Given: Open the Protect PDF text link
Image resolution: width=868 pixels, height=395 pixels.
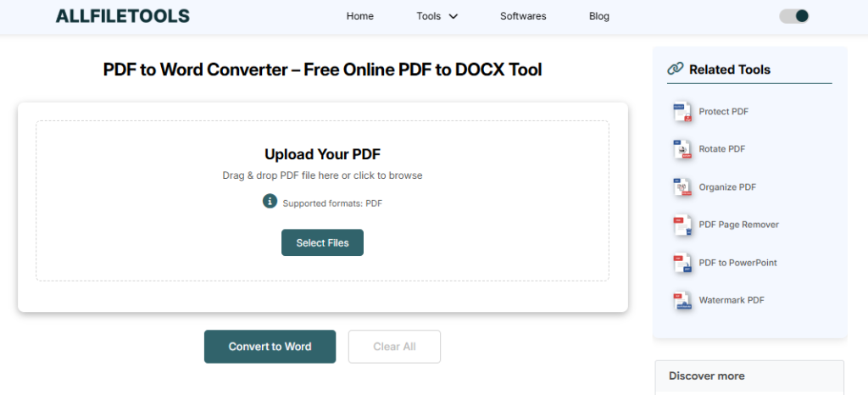Looking at the screenshot, I should 723,112.
